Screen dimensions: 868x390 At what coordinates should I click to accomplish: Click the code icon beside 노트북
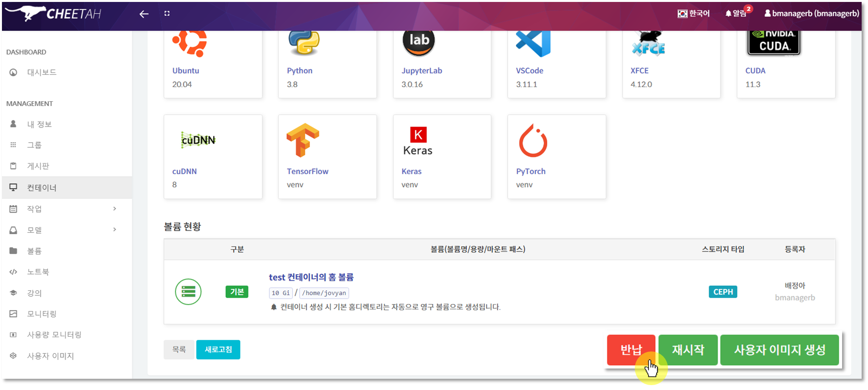[13, 272]
